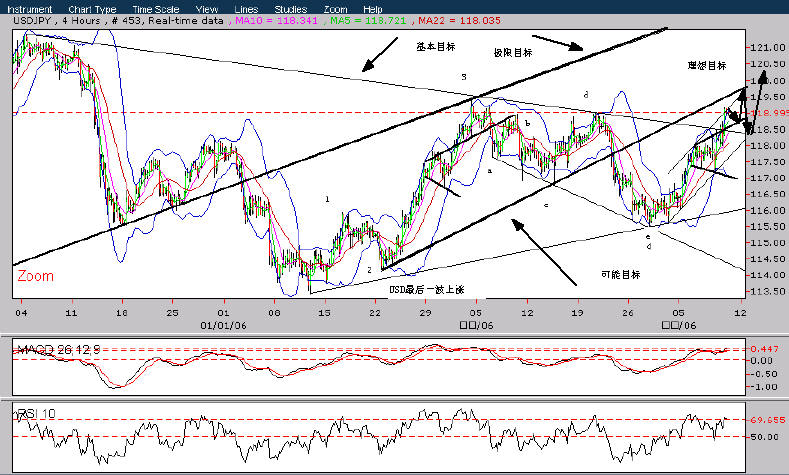Open the Help menu
789x475 pixels.
pyautogui.click(x=372, y=9)
